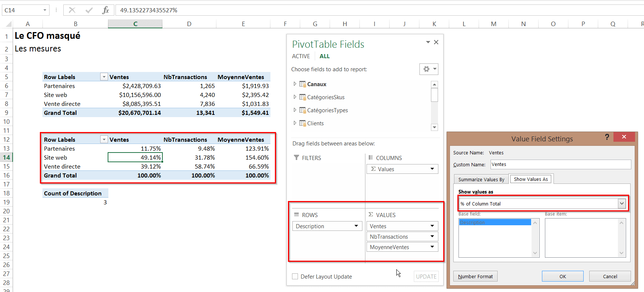
Task: Click the Insert Function fx icon
Action: pyautogui.click(x=105, y=10)
